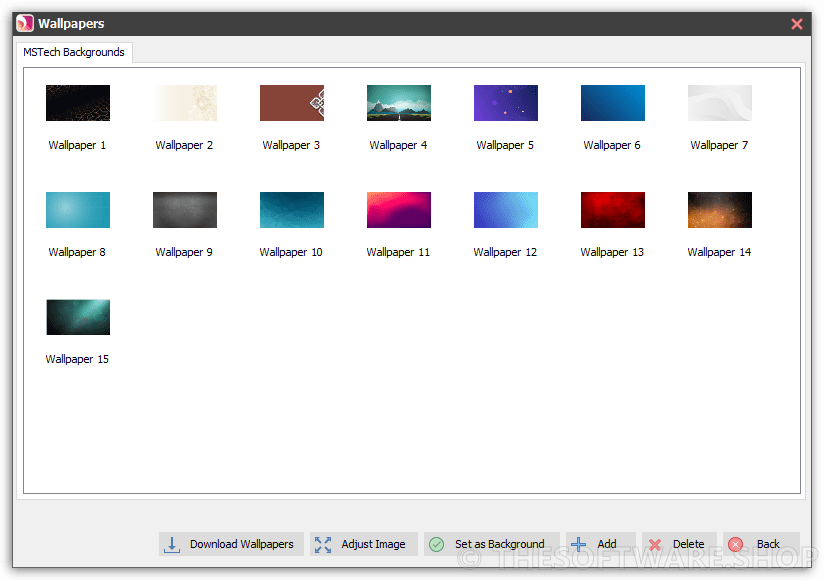Click the download arrow icon
Viewport: 824px width, 580px height.
pyautogui.click(x=171, y=544)
